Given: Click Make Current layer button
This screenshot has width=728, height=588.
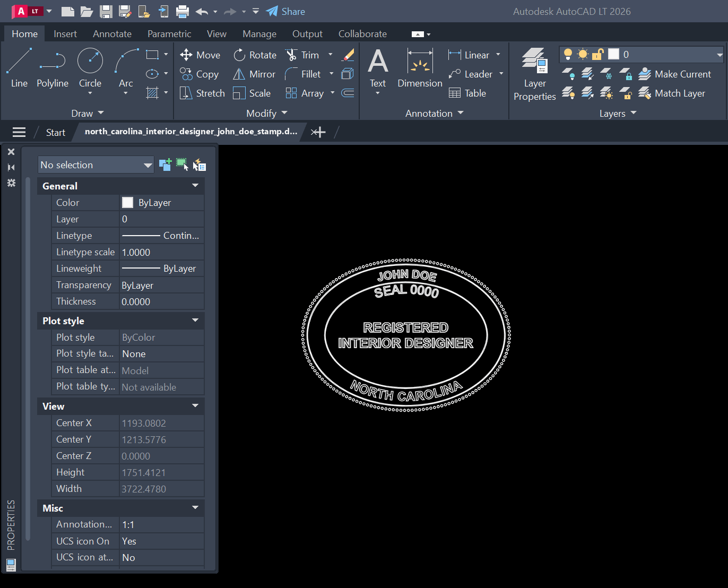Looking at the screenshot, I should click(674, 74).
